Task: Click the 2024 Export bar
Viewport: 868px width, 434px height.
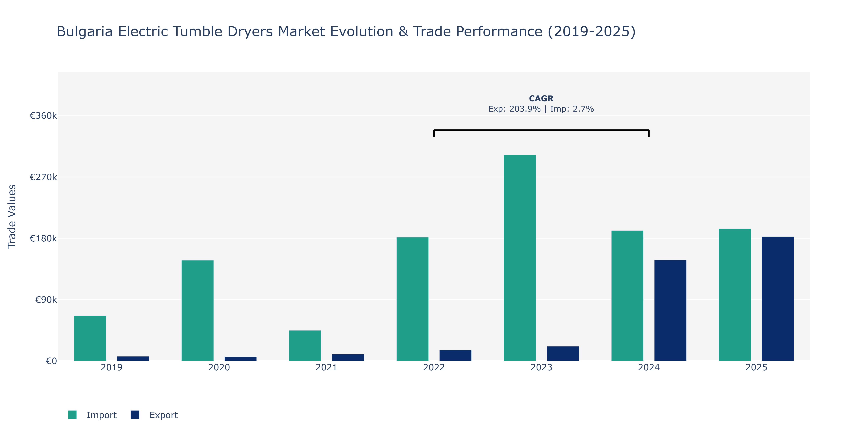Action: tap(671, 310)
